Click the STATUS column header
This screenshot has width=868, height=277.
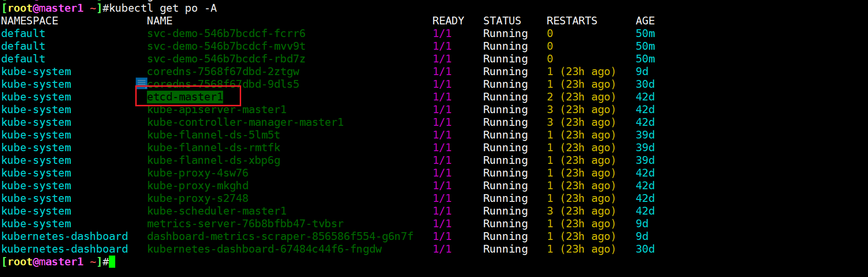[502, 21]
